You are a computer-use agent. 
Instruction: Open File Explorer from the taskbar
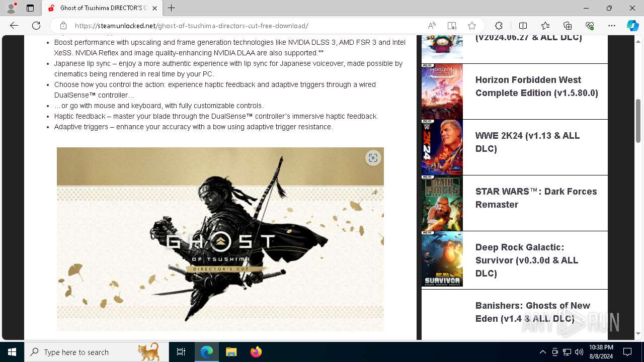pyautogui.click(x=231, y=352)
